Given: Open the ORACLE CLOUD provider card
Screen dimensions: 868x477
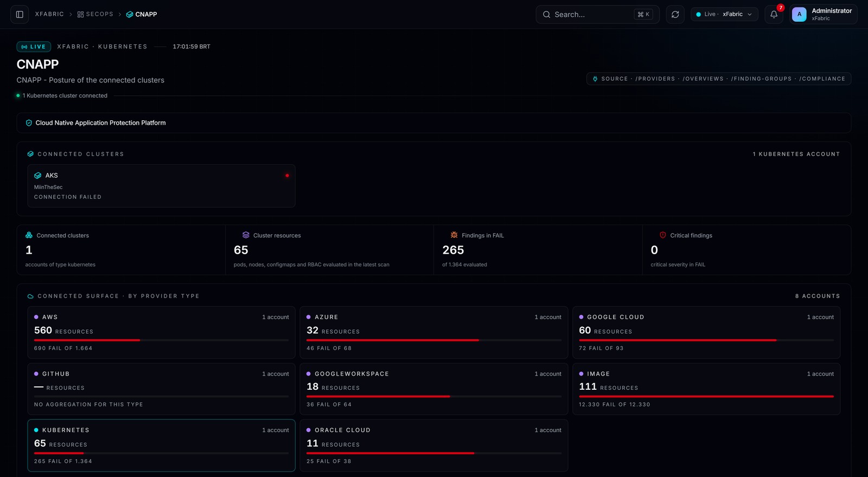Looking at the screenshot, I should pos(433,446).
